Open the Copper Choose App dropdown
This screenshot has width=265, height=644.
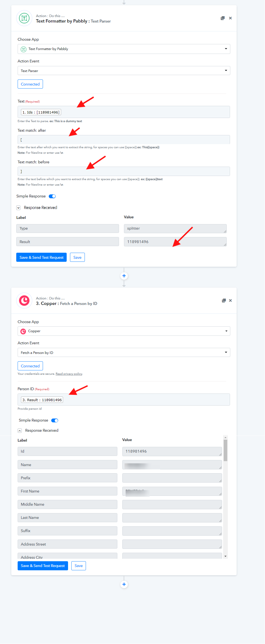(x=124, y=331)
